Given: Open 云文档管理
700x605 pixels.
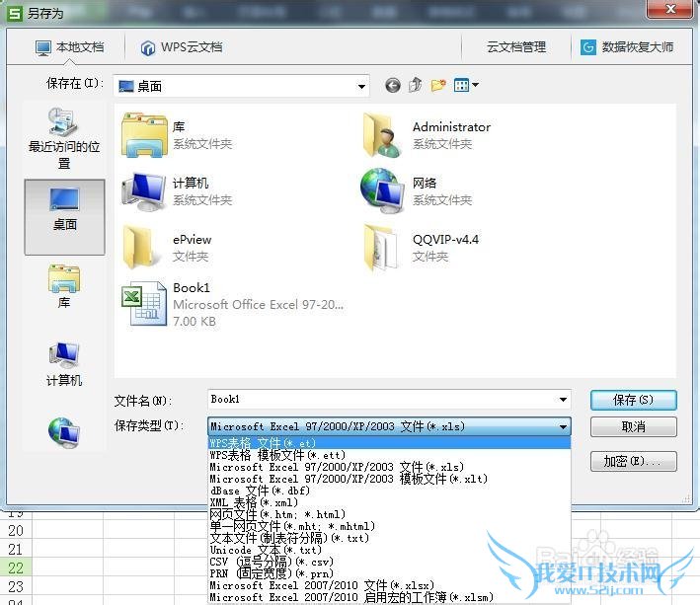Looking at the screenshot, I should 516,47.
